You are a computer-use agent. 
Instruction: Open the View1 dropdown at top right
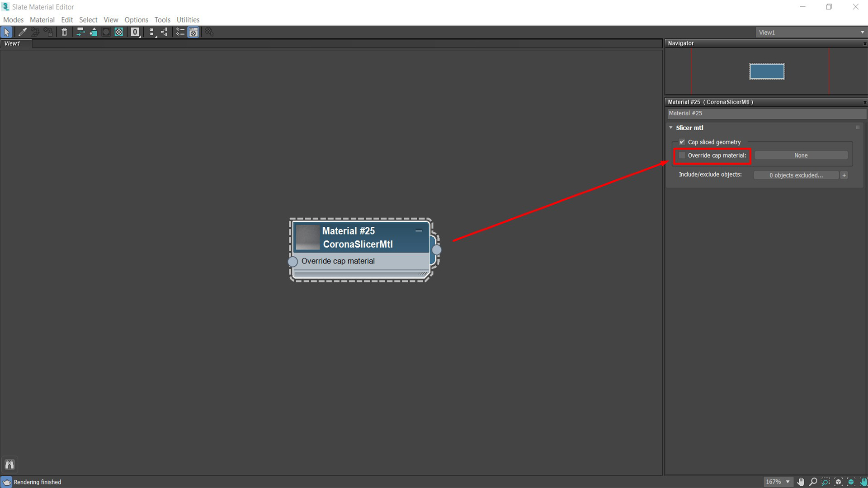click(811, 32)
